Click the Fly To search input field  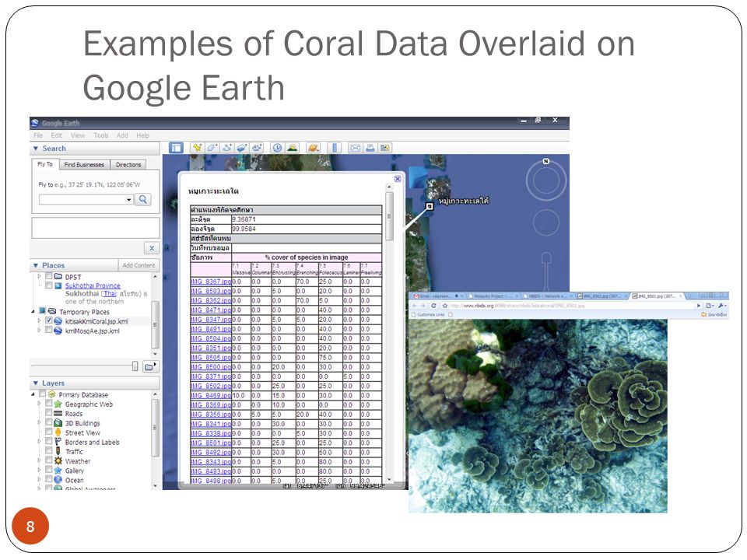[86, 200]
